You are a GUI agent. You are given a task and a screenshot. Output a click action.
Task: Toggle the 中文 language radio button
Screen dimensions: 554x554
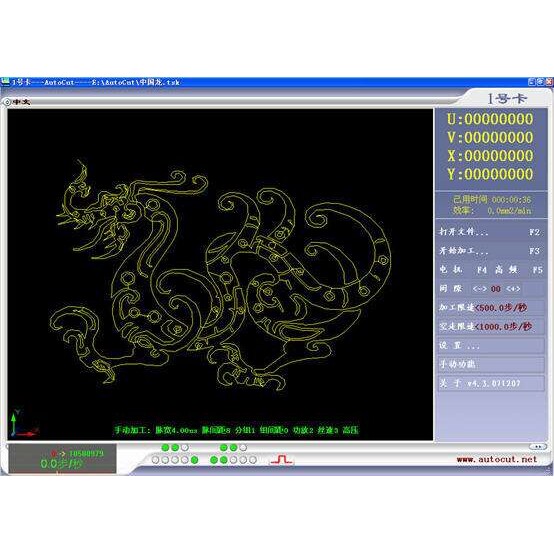tap(6, 102)
